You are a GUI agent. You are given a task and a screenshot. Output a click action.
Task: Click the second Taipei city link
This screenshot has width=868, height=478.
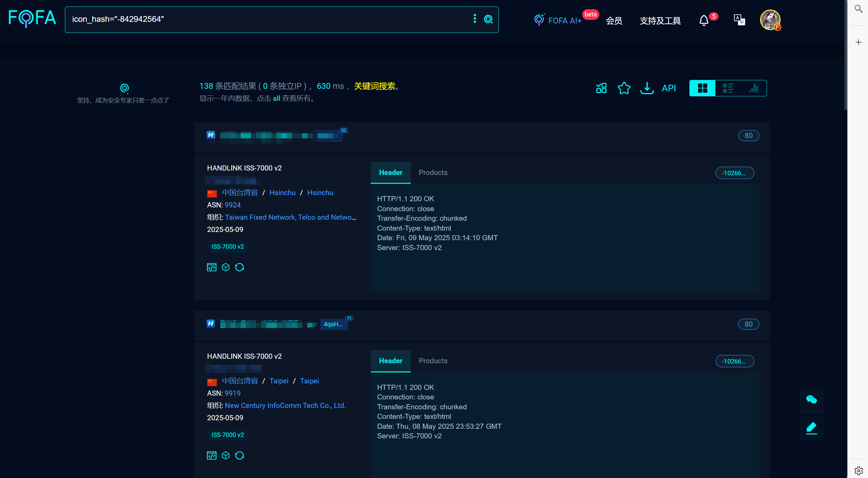tap(309, 381)
